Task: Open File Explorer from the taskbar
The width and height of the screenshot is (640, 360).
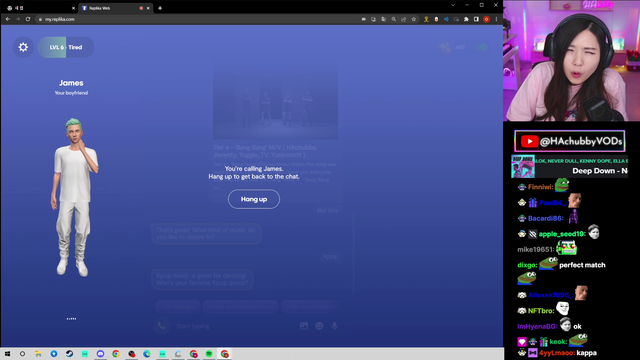Action: pos(38,354)
